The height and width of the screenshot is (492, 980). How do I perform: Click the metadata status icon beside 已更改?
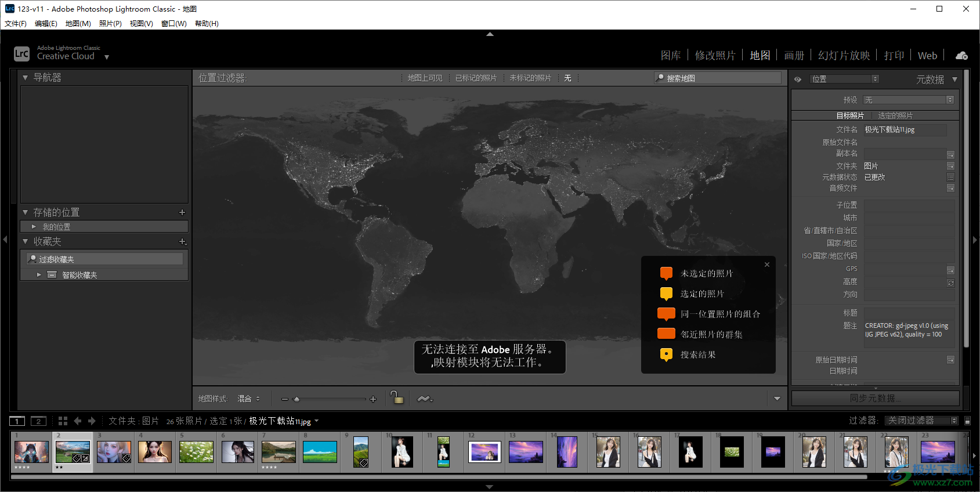[x=950, y=177]
